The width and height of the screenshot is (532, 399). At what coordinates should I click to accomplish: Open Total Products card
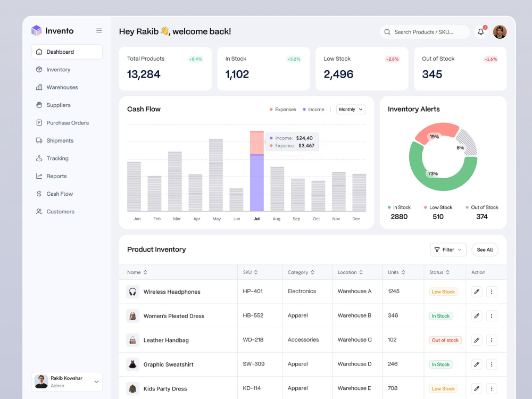tap(165, 69)
